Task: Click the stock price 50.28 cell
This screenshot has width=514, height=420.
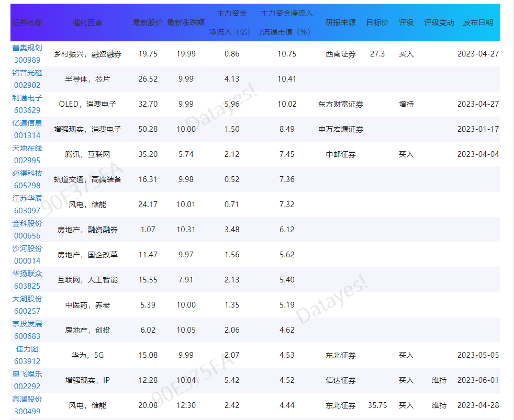Action: (148, 129)
